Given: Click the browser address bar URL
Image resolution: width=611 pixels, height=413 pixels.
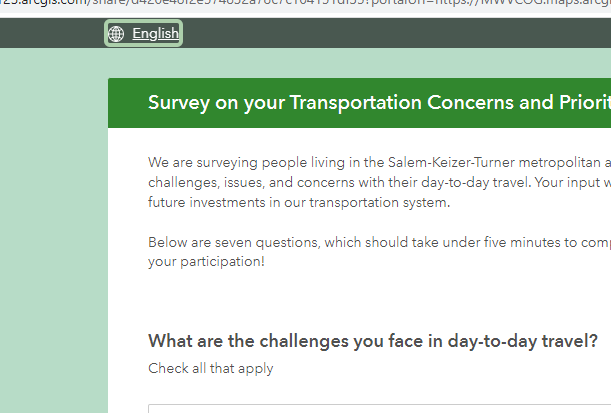Looking at the screenshot, I should 300,6.
